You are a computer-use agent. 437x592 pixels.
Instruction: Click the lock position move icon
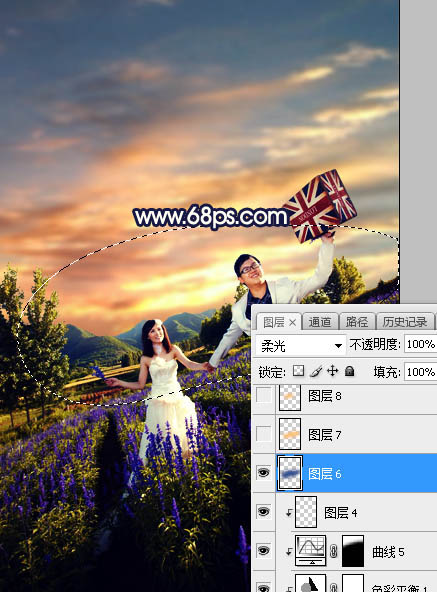[332, 371]
